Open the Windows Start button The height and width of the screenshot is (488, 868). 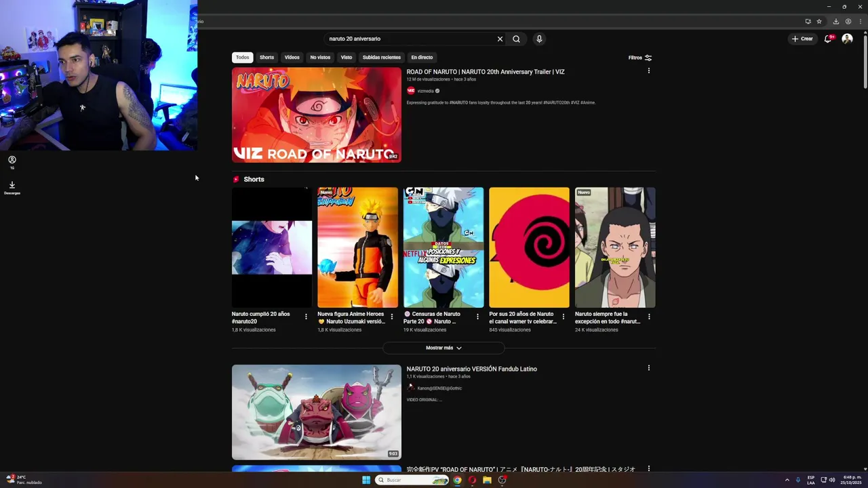(x=366, y=480)
